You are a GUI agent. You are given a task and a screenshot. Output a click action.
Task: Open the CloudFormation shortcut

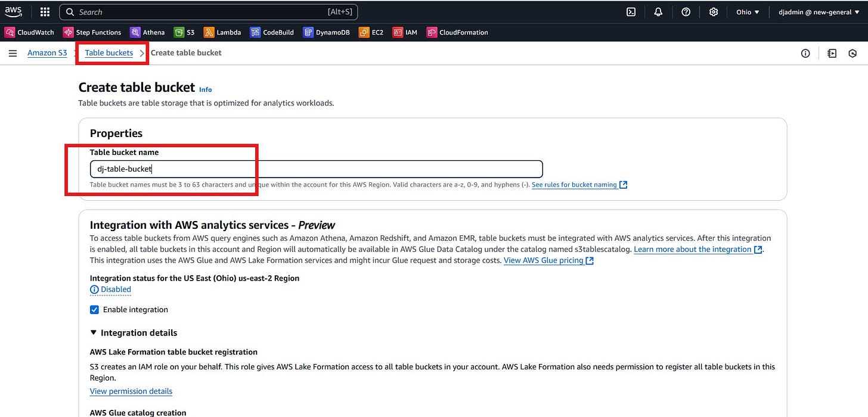click(457, 32)
